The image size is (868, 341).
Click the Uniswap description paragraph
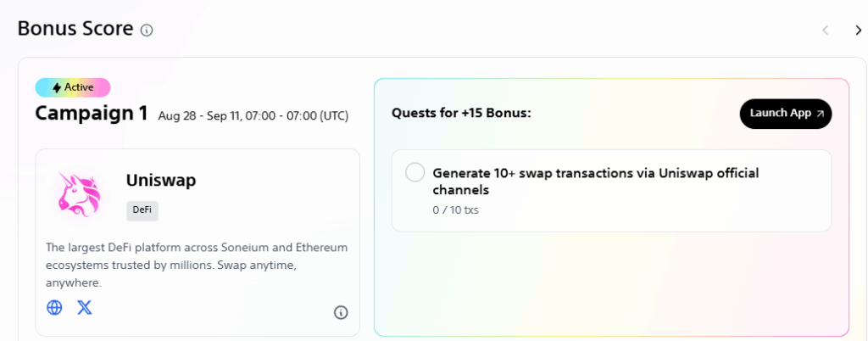coord(197,266)
